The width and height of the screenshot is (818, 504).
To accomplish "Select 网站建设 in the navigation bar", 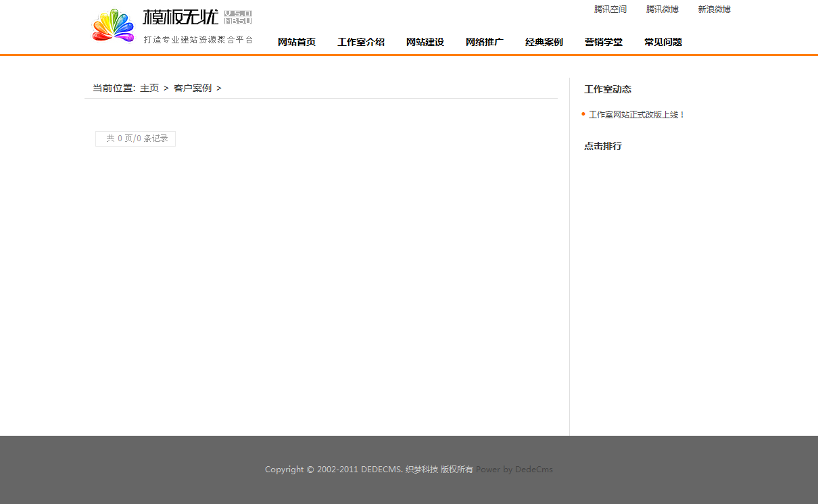I will (425, 42).
